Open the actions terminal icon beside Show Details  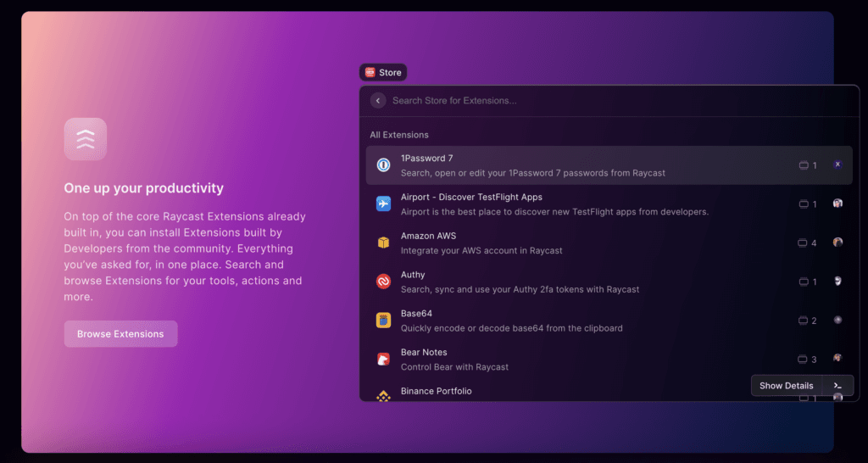(x=837, y=386)
